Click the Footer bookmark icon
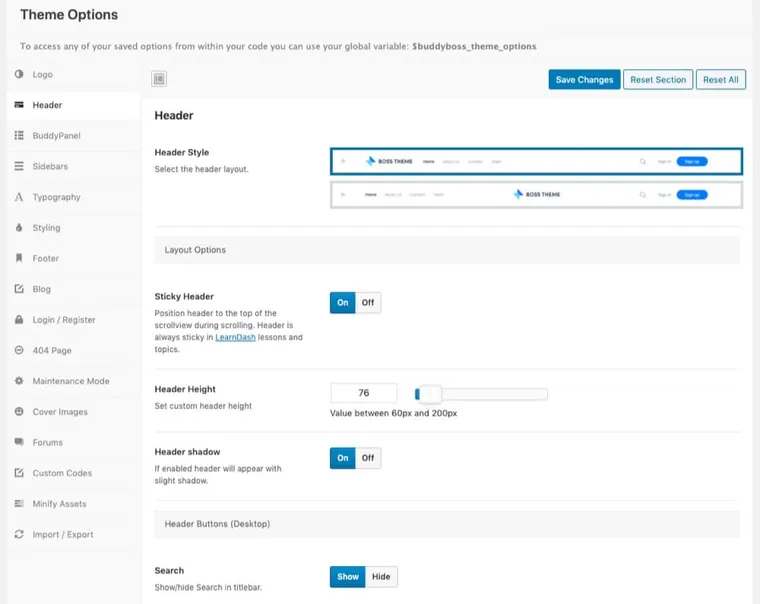Viewport: 760px width, 604px height. click(x=19, y=258)
